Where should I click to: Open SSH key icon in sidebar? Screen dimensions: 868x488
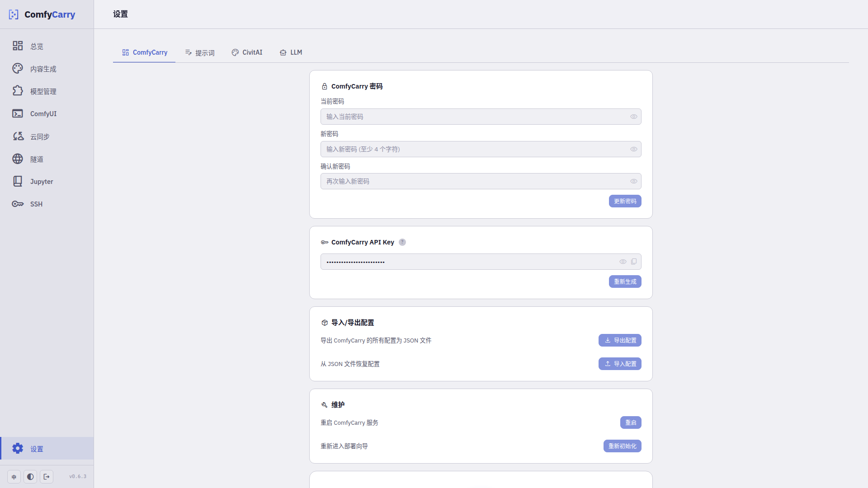[x=18, y=204]
